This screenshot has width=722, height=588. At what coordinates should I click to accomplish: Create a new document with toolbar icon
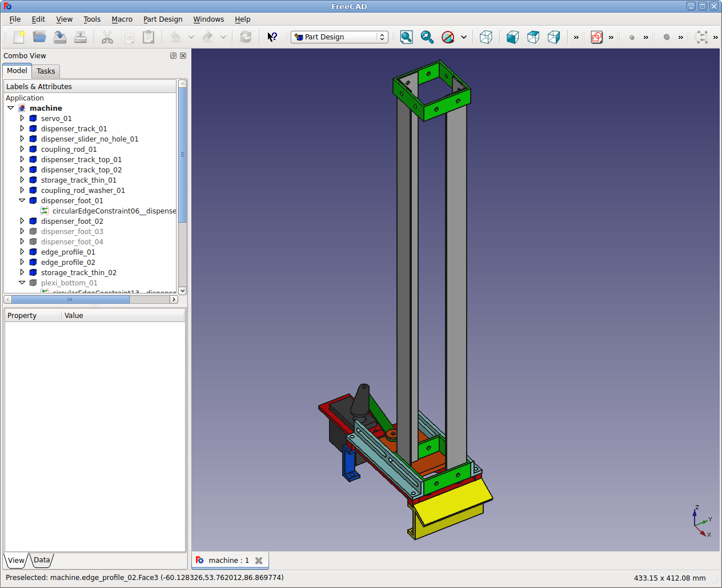(19, 37)
